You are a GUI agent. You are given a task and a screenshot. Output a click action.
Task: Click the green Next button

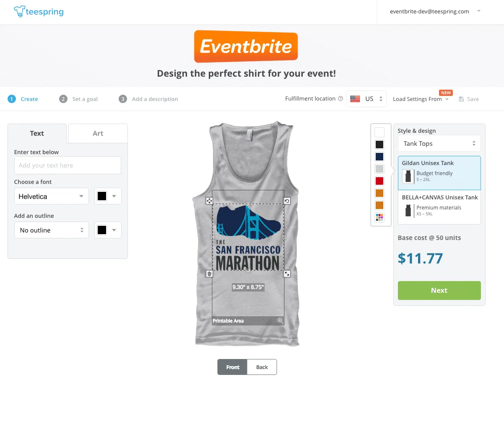439,290
